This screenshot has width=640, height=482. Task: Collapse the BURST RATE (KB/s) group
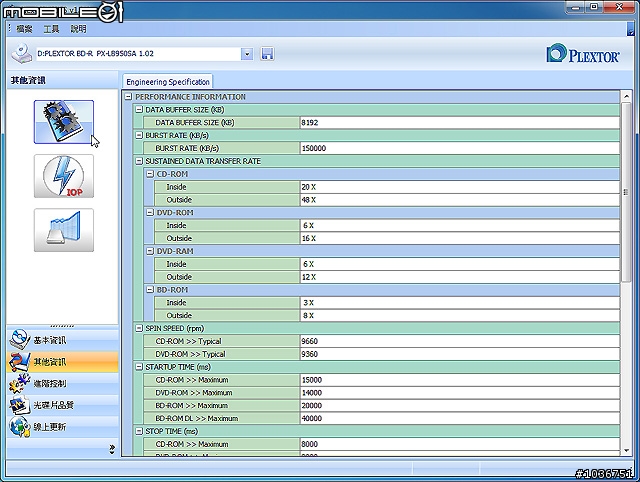click(139, 135)
